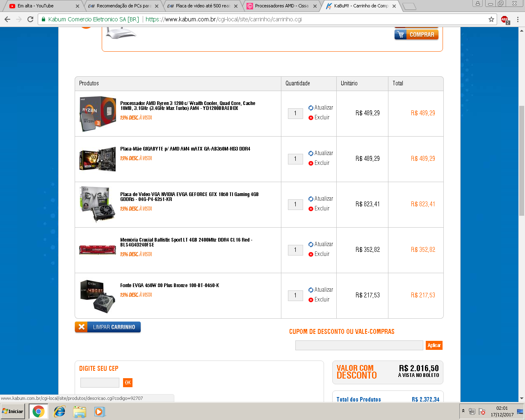Reload the page with the refresh icon
525x420 pixels.
pyautogui.click(x=30, y=19)
